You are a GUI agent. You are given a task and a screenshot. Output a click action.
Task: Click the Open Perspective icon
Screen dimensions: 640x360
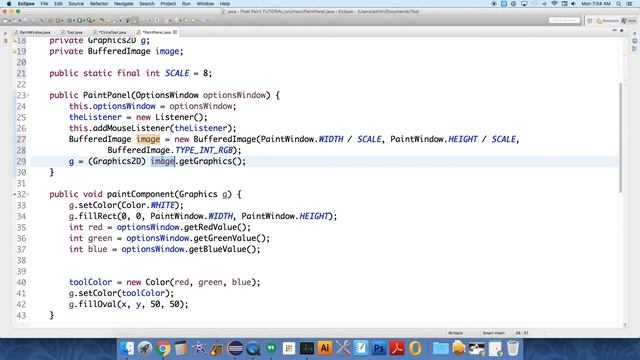[589, 20]
